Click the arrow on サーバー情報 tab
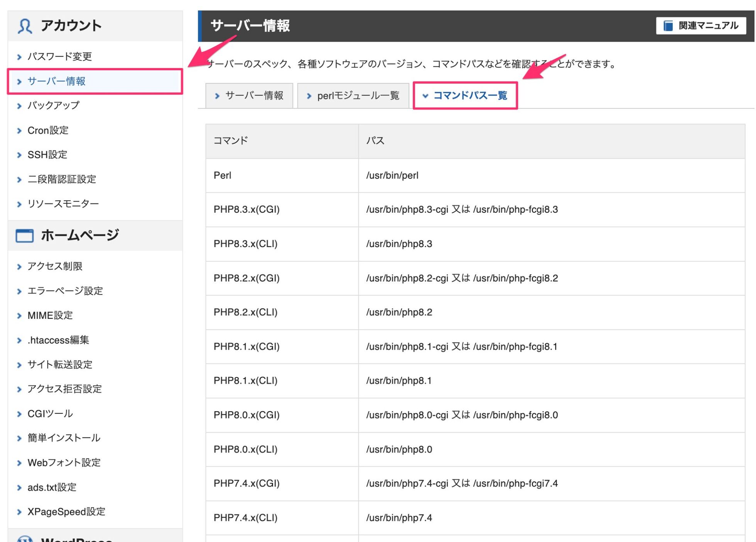Screen dimensions: 756x542 tap(217, 96)
